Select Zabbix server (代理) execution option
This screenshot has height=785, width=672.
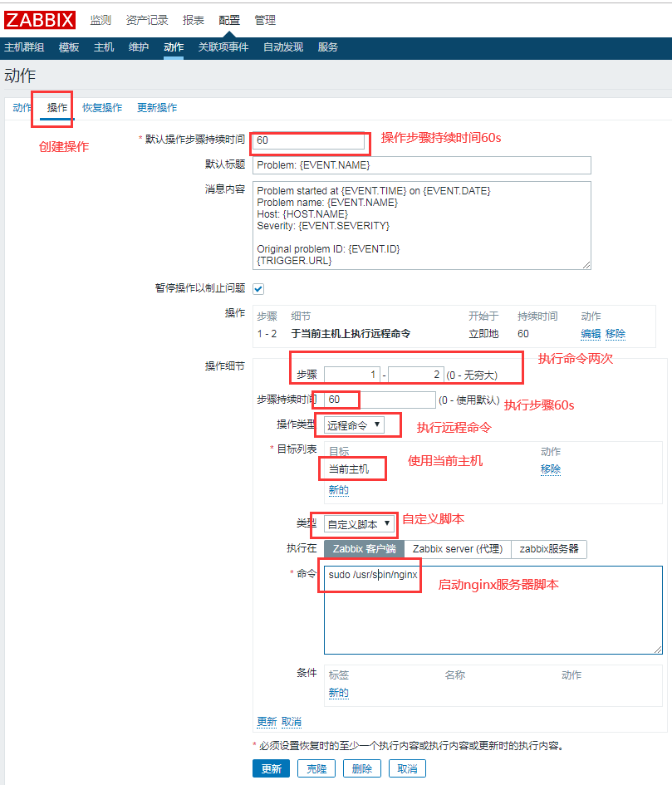point(458,549)
